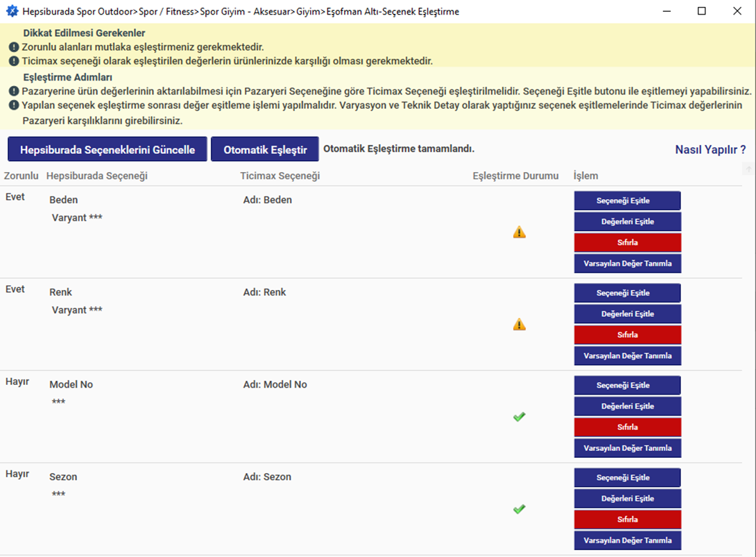
Task: Click Seçeneği Eşitle for Sezon
Action: [627, 478]
